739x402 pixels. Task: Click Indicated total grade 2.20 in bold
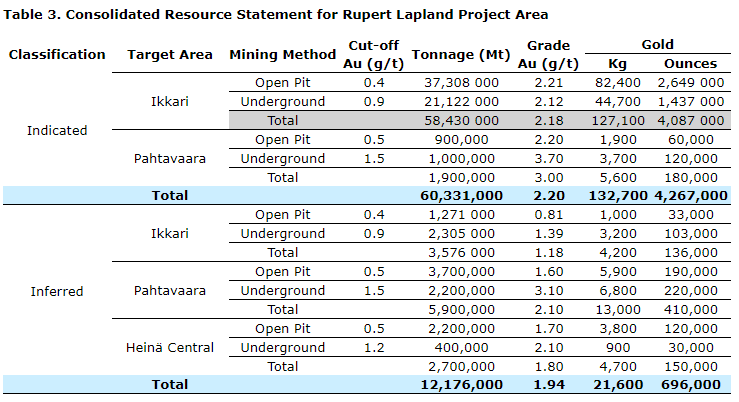[549, 196]
